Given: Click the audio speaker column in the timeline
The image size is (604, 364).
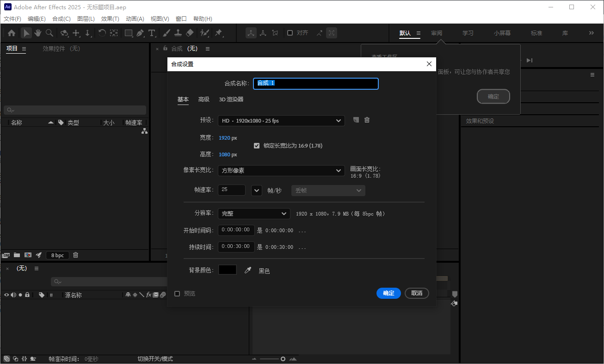Looking at the screenshot, I should click(13, 295).
